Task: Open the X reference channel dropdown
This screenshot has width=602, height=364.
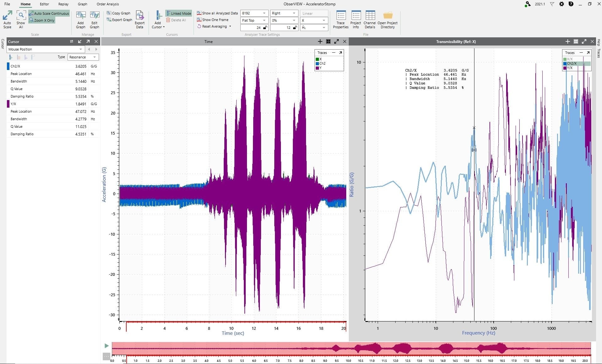Action: click(314, 20)
